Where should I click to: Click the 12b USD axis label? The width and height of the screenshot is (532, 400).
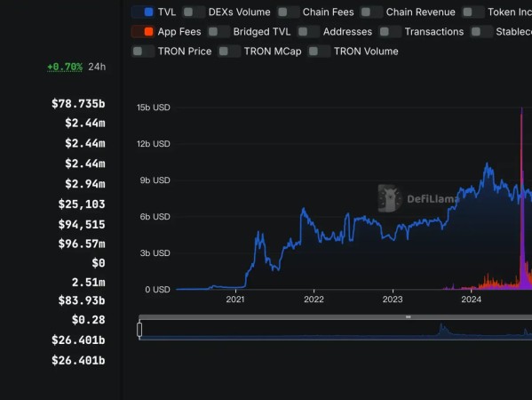(154, 144)
